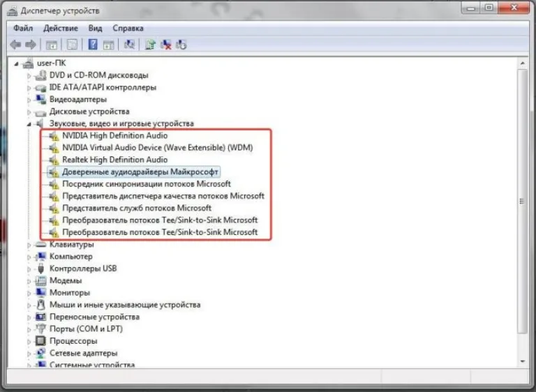
Task: Expand the Модемы node
Action: [29, 281]
